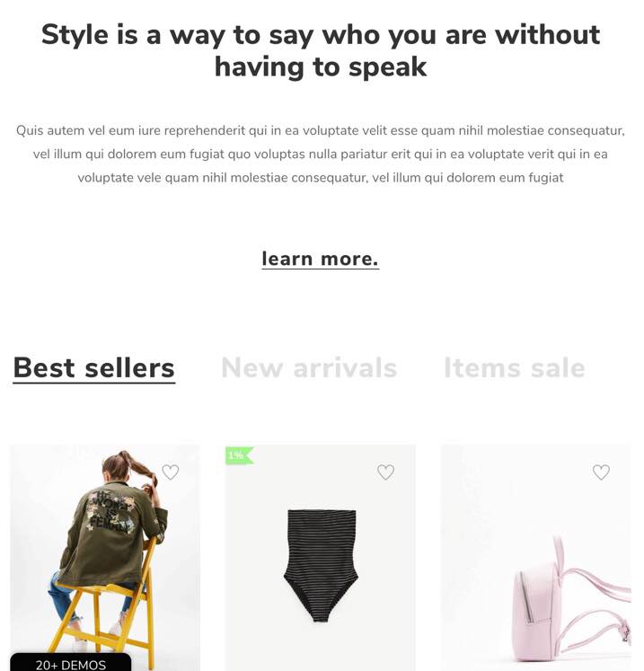Select the Best sellers tab
The height and width of the screenshot is (671, 644).
[x=94, y=367]
